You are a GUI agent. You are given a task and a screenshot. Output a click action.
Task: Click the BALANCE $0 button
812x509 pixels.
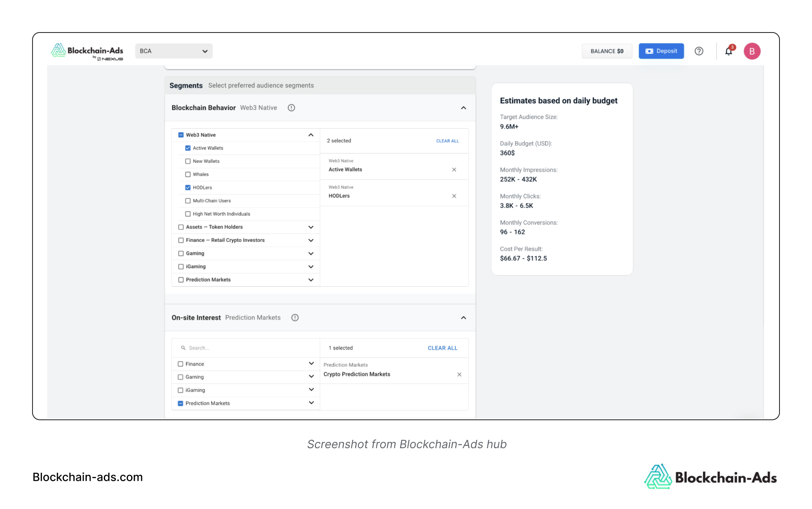tap(607, 51)
